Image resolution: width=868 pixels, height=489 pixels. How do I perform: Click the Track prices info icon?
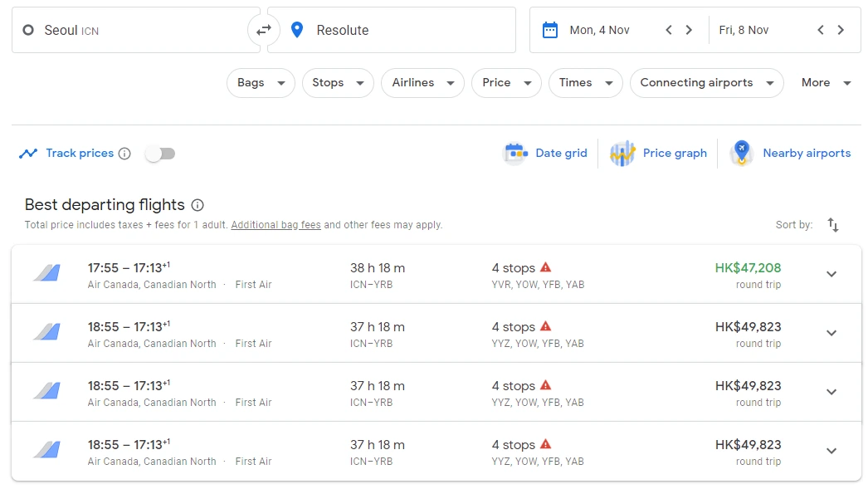pos(124,154)
